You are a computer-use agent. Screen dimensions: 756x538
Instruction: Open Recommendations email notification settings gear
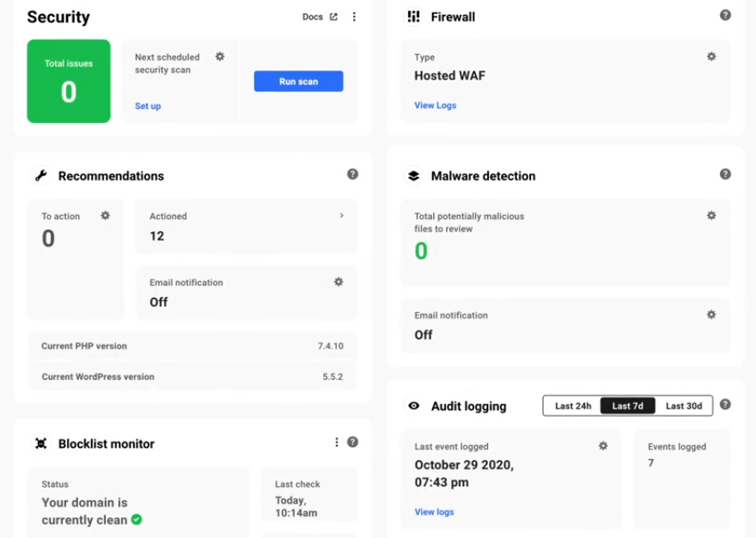tap(338, 282)
